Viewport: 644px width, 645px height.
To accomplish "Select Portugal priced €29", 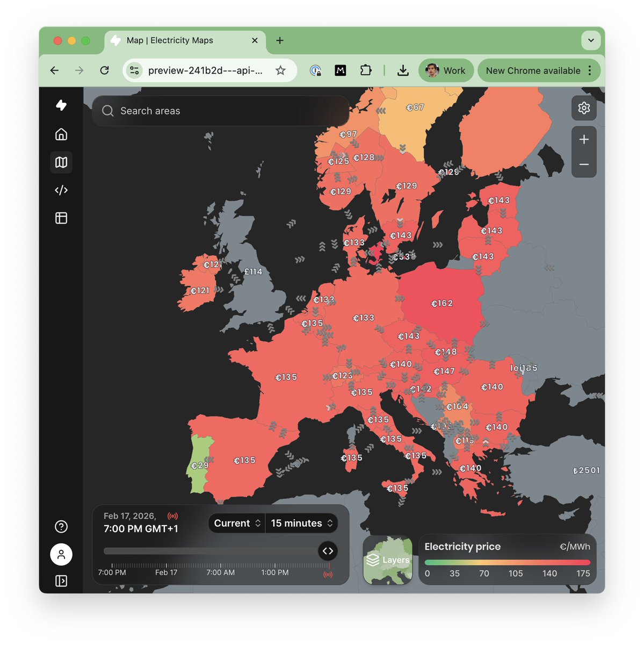I will pos(200,465).
